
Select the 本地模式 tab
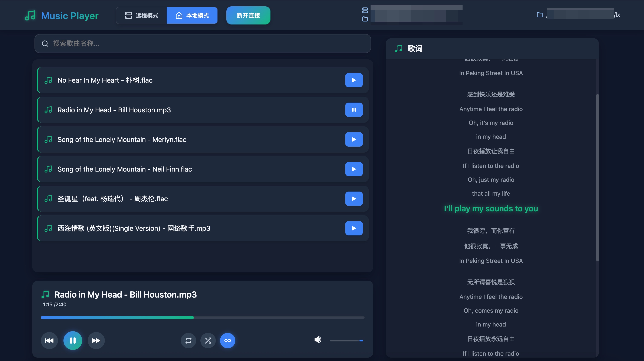(x=192, y=16)
